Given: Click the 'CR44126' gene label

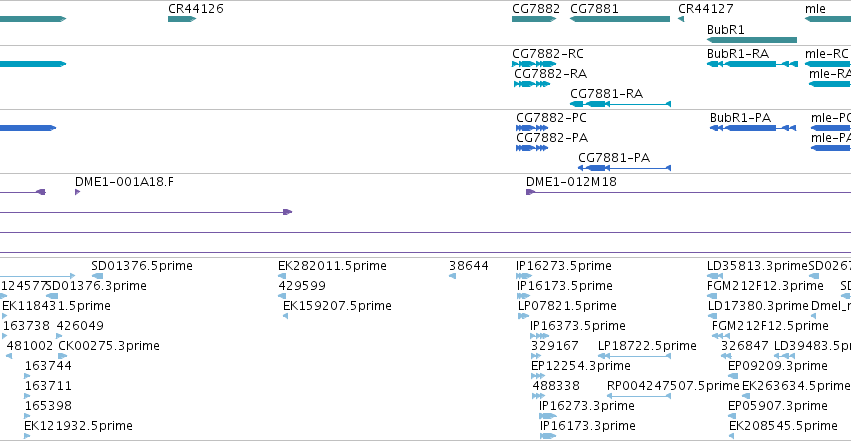Looking at the screenshot, I should pos(195,9).
